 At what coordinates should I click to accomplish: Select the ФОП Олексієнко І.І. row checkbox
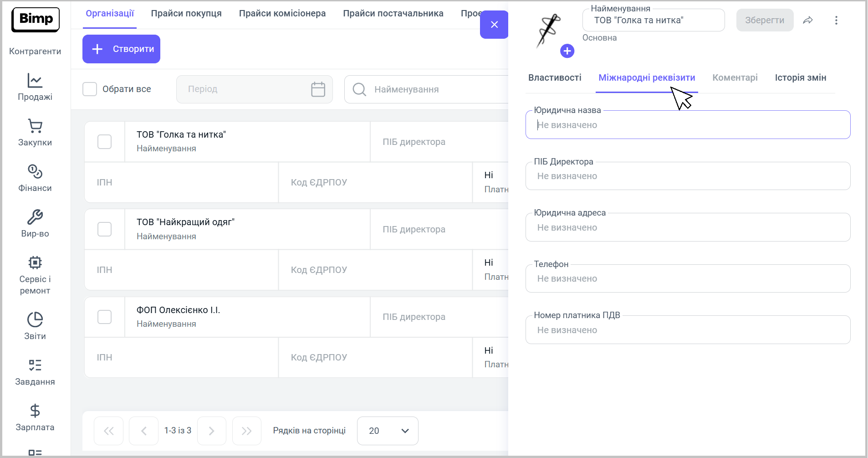click(104, 317)
